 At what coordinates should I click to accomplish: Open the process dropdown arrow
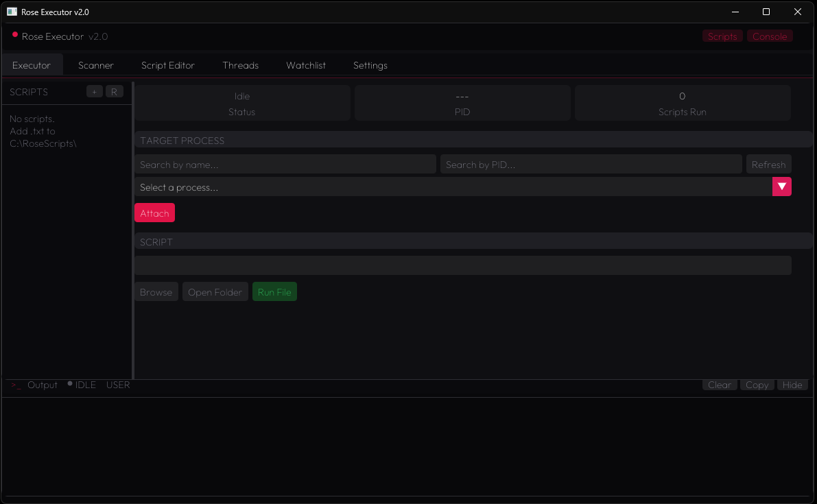[781, 187]
